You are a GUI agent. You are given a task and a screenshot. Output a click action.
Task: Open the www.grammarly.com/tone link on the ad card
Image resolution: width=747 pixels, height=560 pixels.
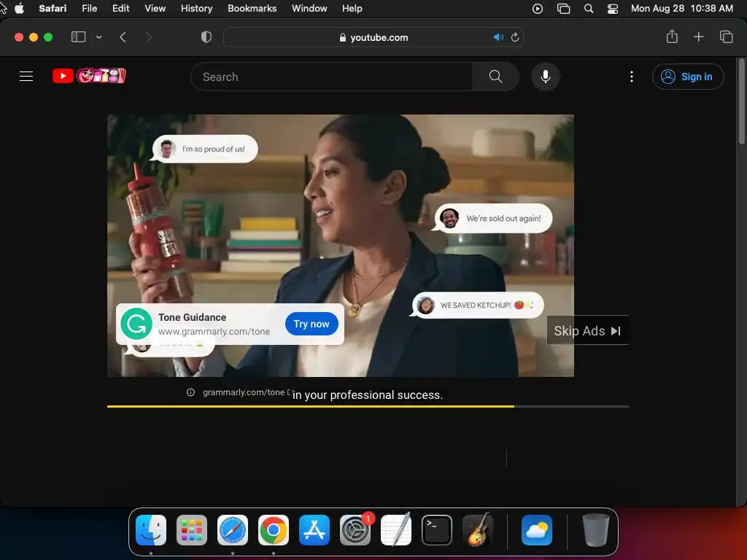click(x=214, y=332)
